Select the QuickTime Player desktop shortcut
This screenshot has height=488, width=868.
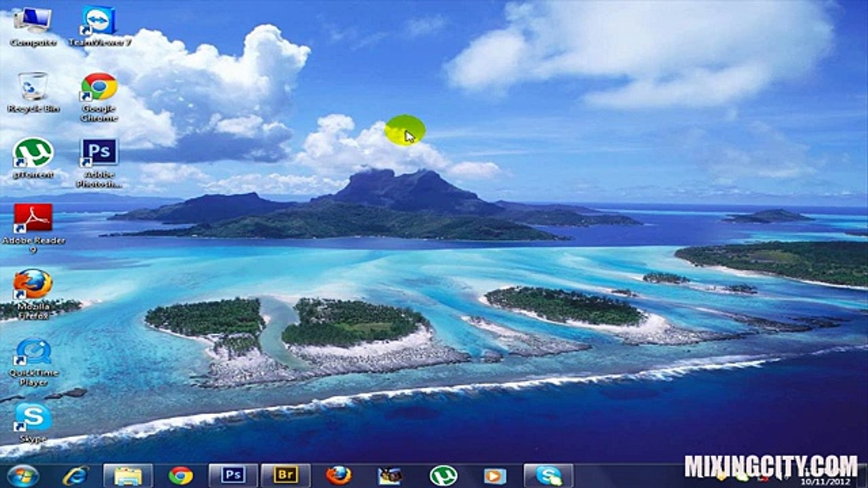click(33, 362)
